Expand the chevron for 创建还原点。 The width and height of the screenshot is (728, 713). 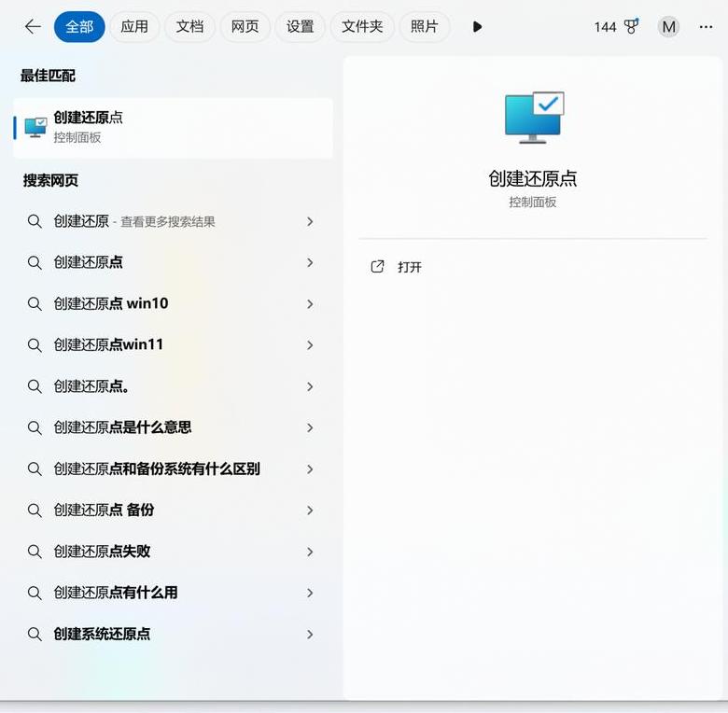click(x=310, y=386)
